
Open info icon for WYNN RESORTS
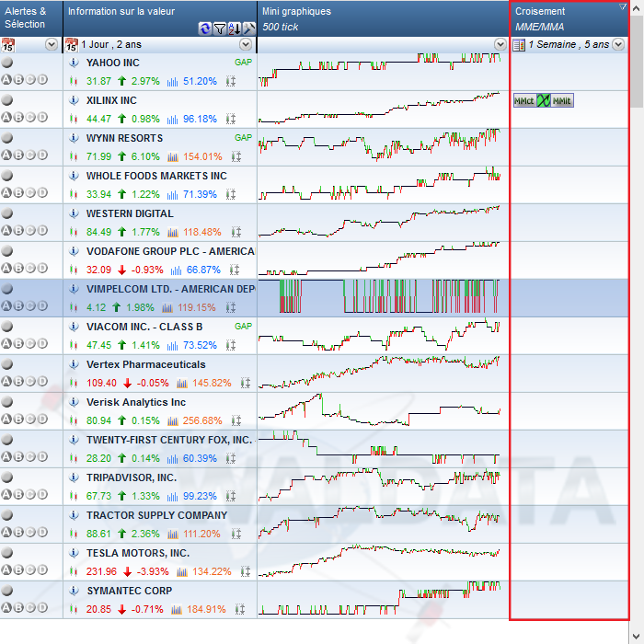(74, 138)
